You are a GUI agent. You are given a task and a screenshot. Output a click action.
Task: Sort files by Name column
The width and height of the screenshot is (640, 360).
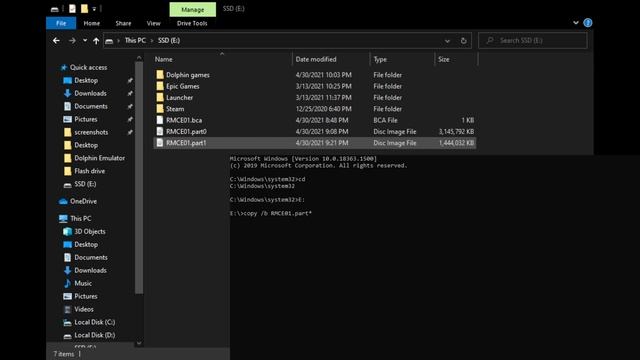click(x=163, y=59)
